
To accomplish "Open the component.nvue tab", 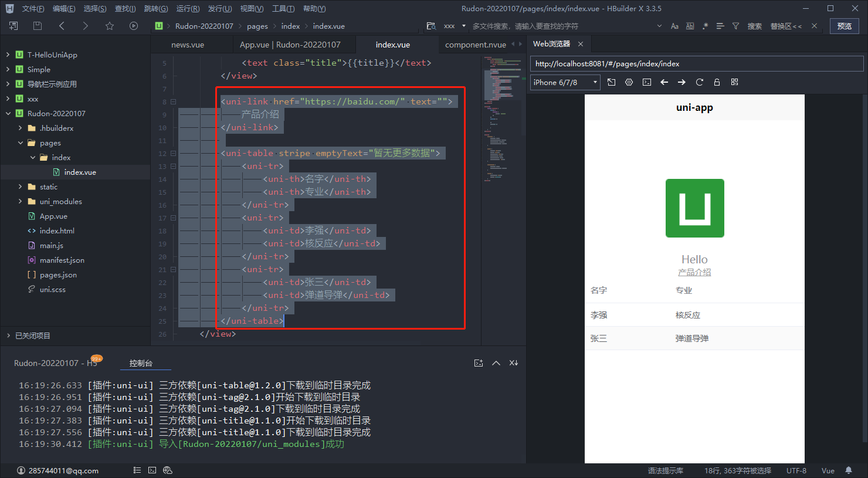I will 476,45.
